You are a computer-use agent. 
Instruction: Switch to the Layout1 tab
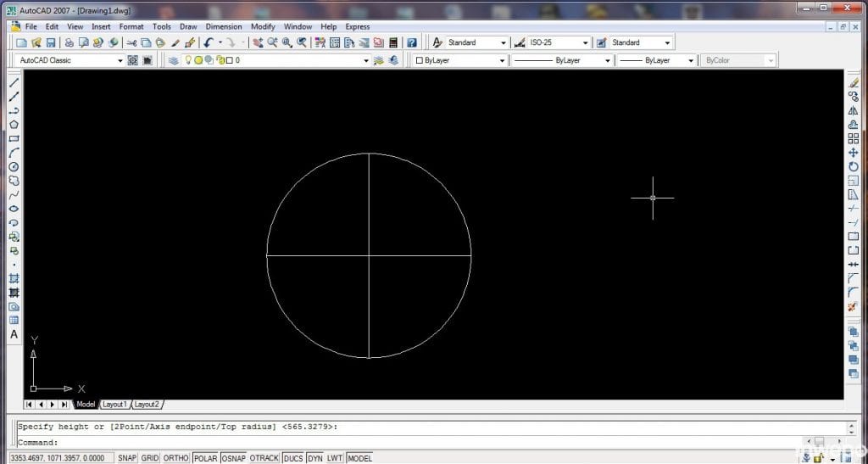(115, 404)
